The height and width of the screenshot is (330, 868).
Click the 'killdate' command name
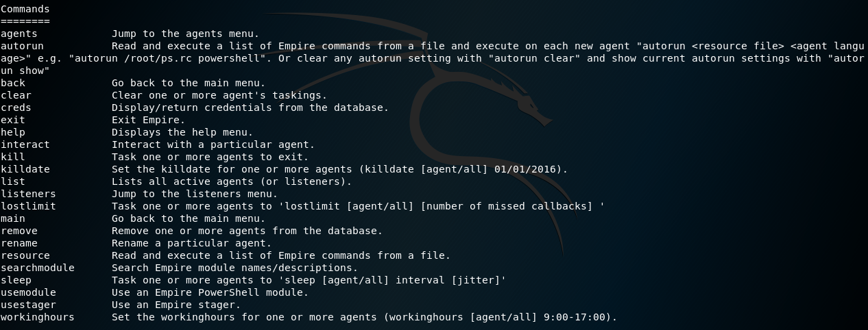25,169
